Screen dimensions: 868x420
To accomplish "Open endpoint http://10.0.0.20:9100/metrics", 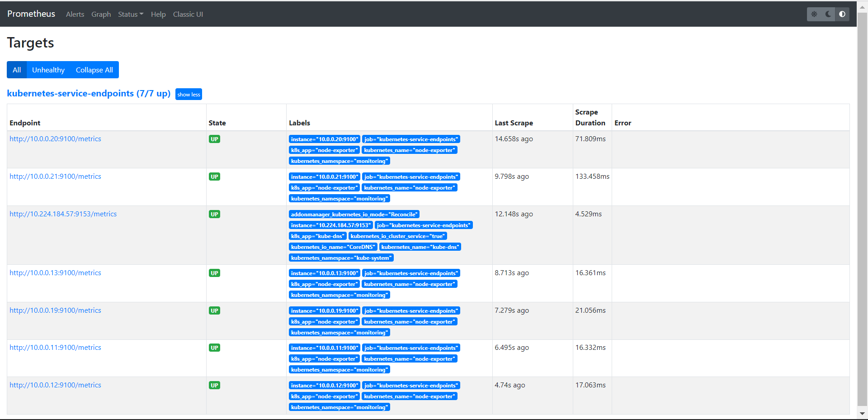I will [x=55, y=139].
